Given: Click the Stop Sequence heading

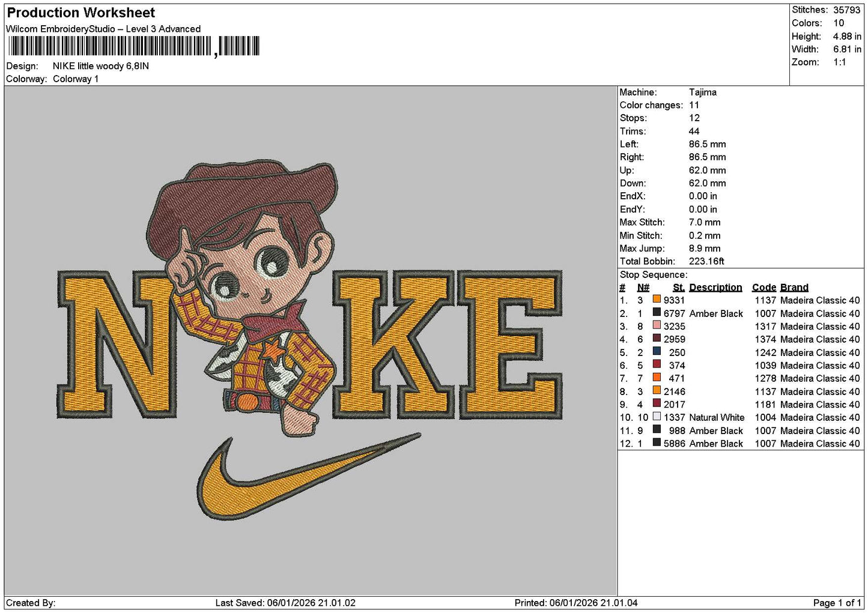Looking at the screenshot, I should coord(654,275).
